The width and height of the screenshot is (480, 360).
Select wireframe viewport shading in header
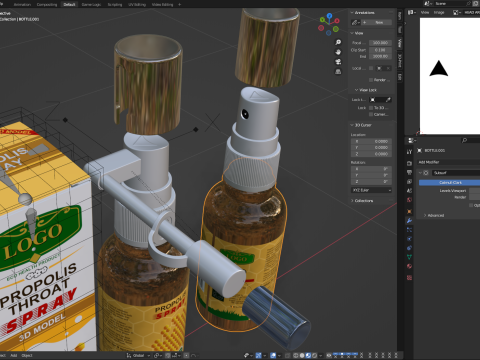296,355
